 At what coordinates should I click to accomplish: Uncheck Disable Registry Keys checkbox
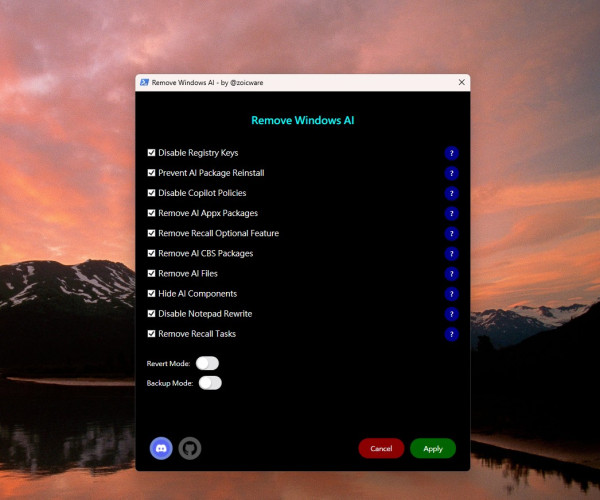point(152,153)
